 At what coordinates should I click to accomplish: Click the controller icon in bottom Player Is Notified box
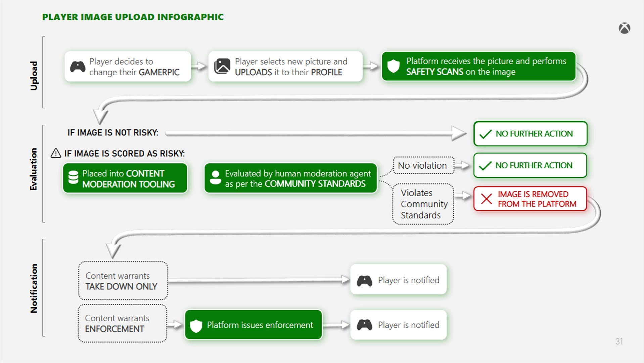[x=365, y=325]
